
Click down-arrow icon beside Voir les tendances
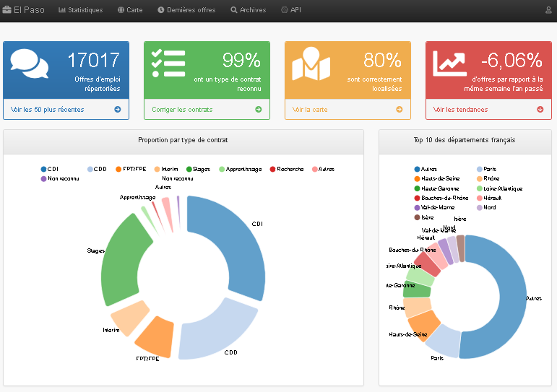point(540,110)
